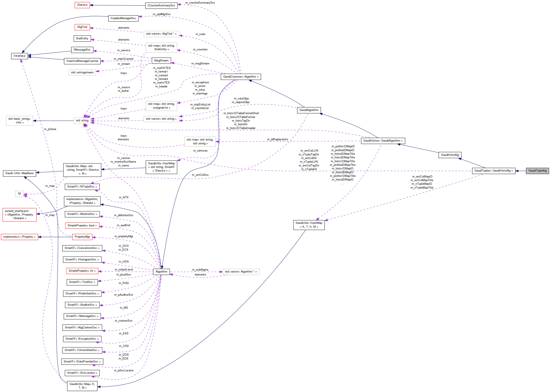This screenshot has width=550, height=392.
Task: Open the IInterface class node
Action: tap(20, 56)
